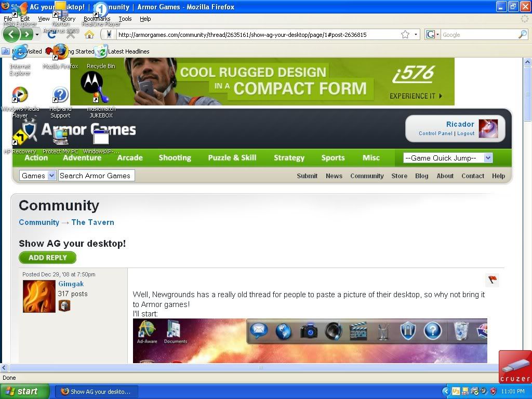Go to The Tavern forum link
Image resolution: width=532 pixels, height=399 pixels.
[x=92, y=222]
